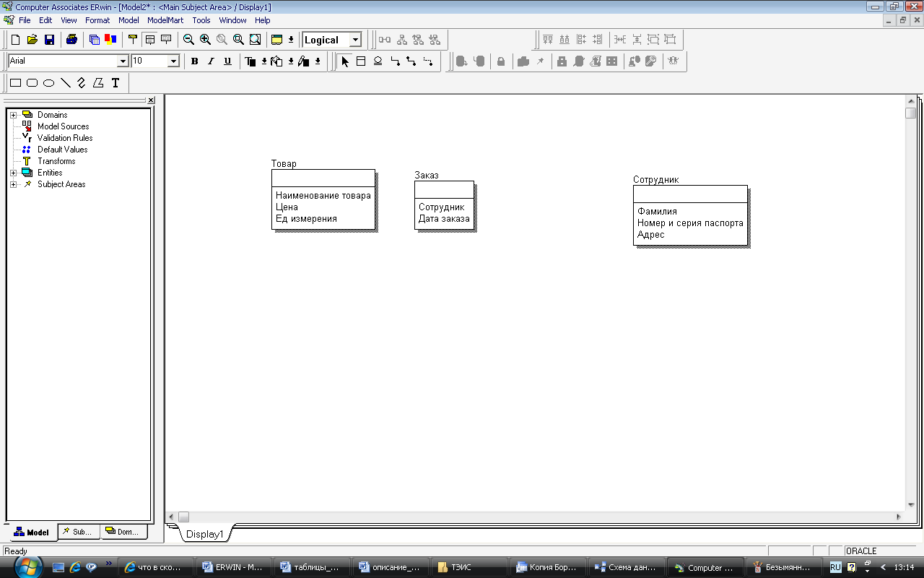This screenshot has width=924, height=578.
Task: Open ERWIN Word document in taskbar
Action: [235, 567]
